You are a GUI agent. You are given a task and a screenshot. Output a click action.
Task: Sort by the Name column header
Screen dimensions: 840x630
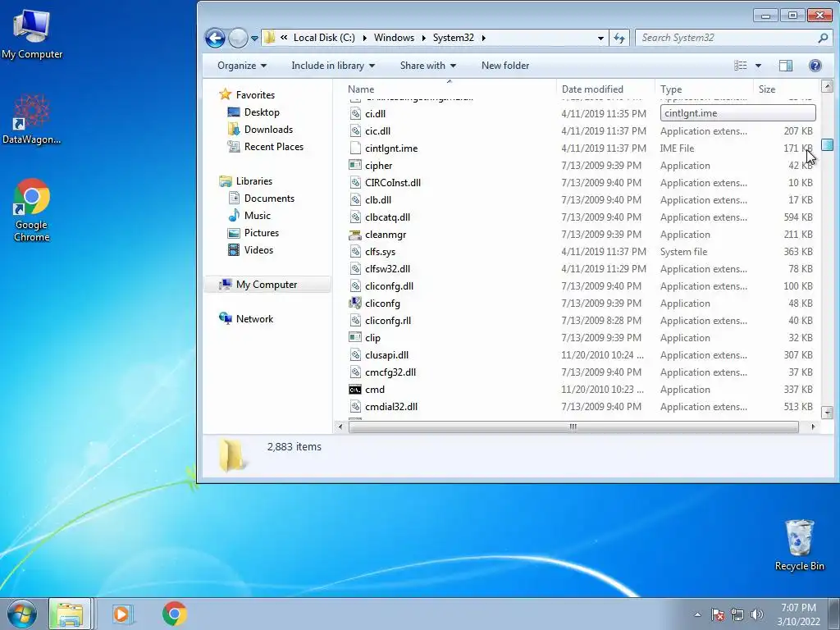point(449,89)
